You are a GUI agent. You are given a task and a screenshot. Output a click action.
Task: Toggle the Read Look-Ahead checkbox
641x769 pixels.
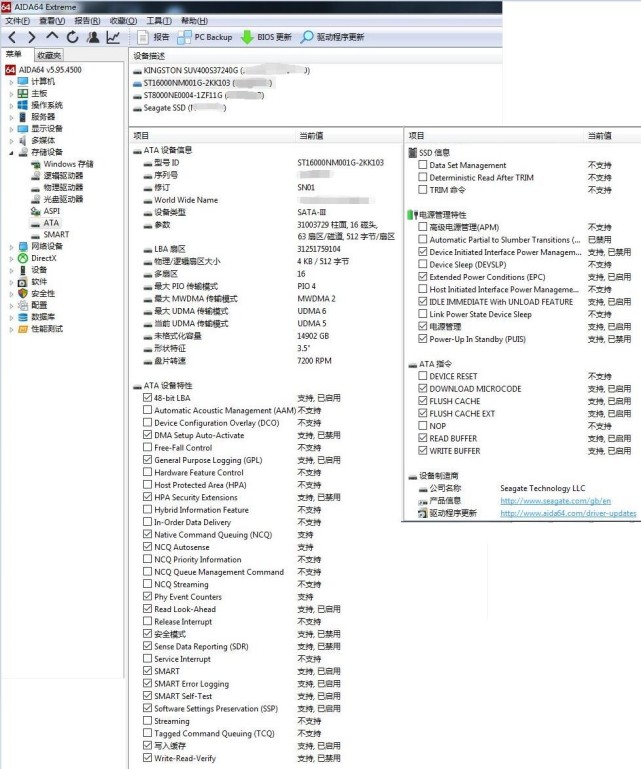coord(147,608)
